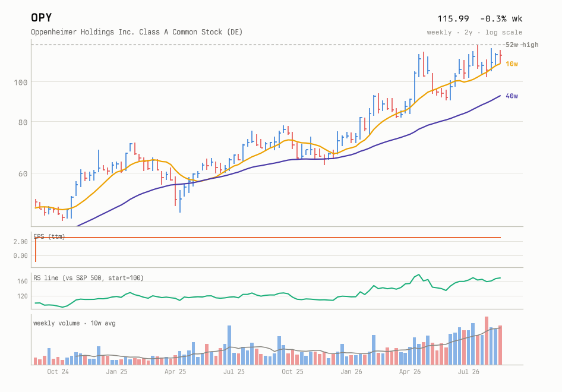Image resolution: width=562 pixels, height=392 pixels.
Task: Click the 80 price axis label
Action: tap(23, 122)
